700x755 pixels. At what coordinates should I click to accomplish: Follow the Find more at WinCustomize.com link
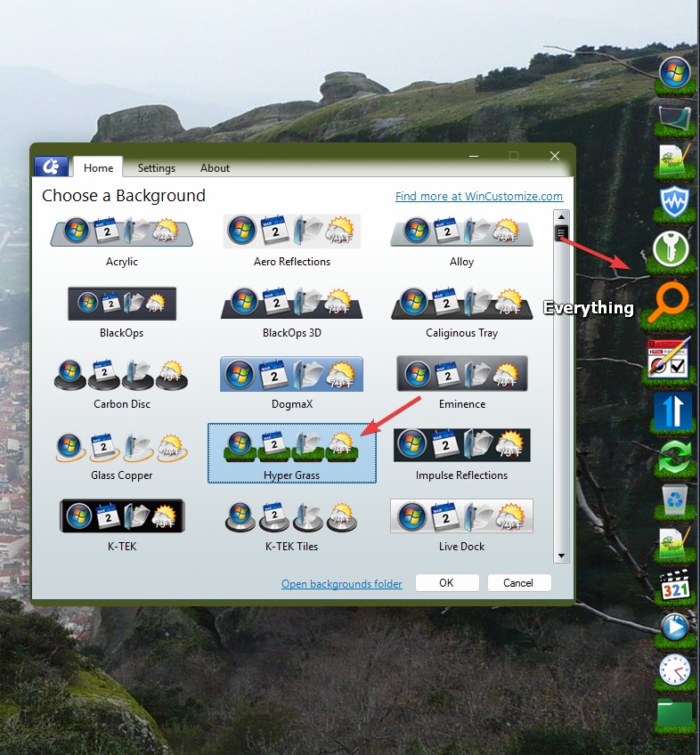(479, 197)
